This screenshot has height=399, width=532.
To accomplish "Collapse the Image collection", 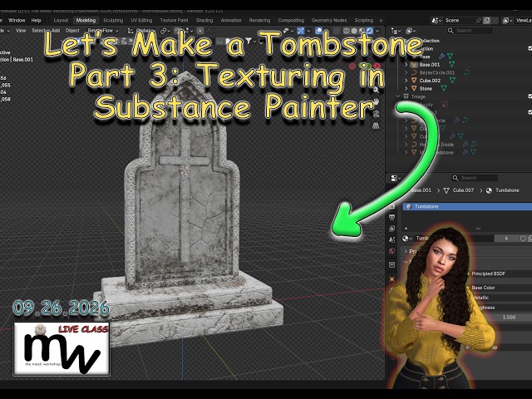I will click(x=398, y=96).
